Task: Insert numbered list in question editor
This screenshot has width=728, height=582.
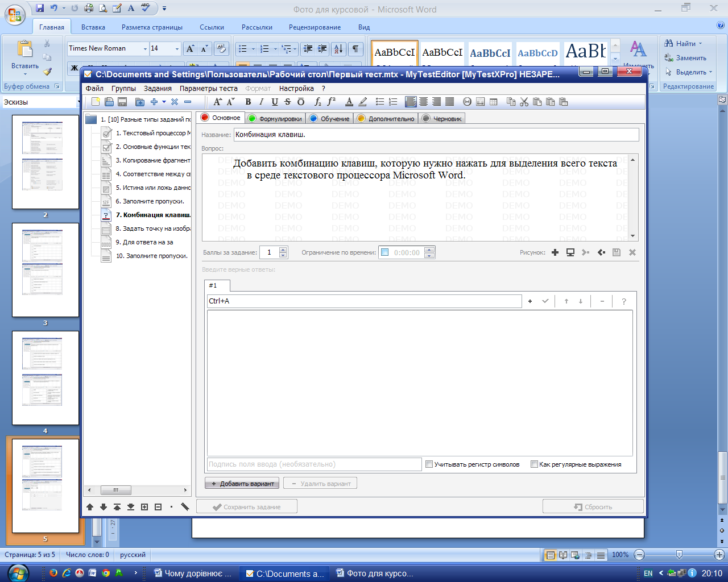Action: click(x=393, y=102)
